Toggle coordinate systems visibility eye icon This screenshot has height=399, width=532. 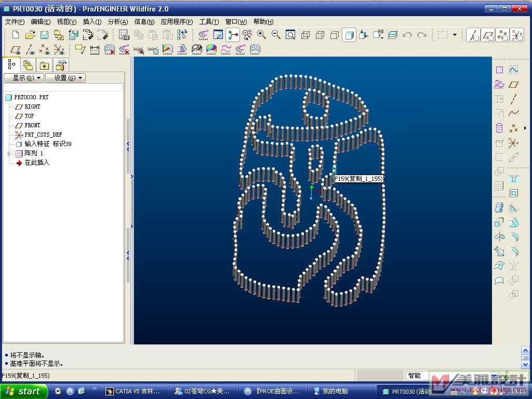[59, 49]
